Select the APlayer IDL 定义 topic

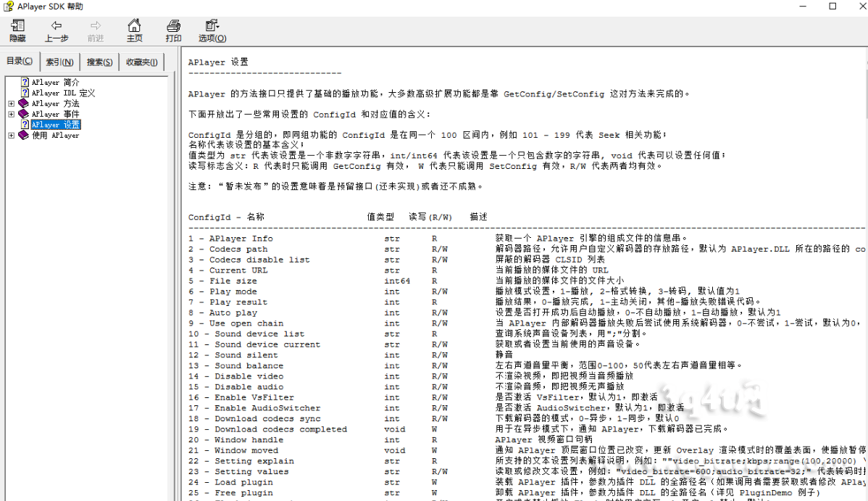[63, 93]
